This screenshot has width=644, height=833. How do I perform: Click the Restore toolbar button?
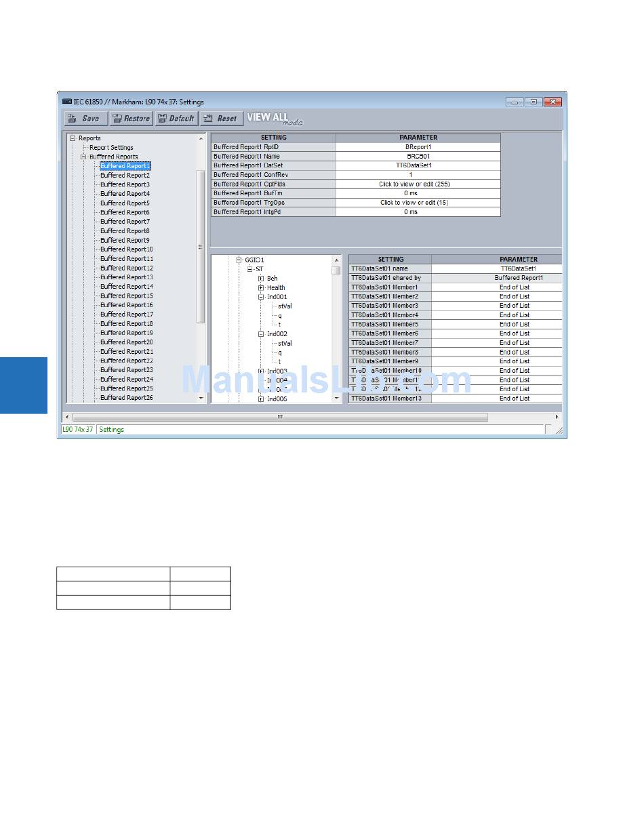pos(131,119)
